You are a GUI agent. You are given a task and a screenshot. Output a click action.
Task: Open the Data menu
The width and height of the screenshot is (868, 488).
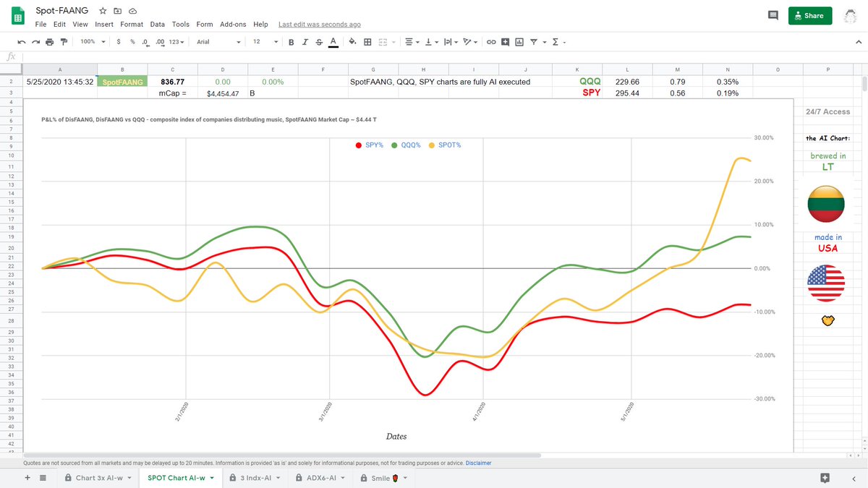coord(158,25)
